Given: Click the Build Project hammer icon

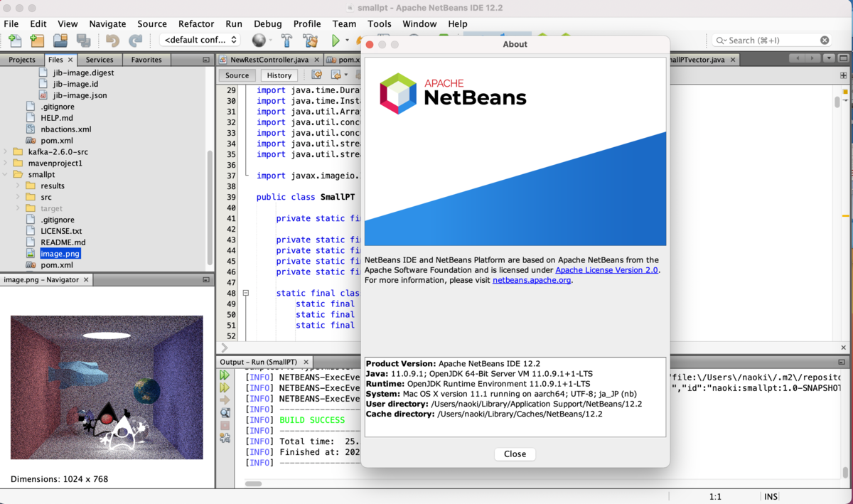Looking at the screenshot, I should (x=286, y=41).
